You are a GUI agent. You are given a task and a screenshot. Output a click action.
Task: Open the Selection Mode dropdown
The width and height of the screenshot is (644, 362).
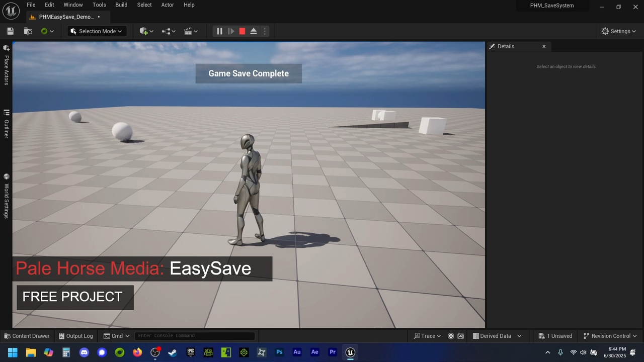[x=97, y=31]
